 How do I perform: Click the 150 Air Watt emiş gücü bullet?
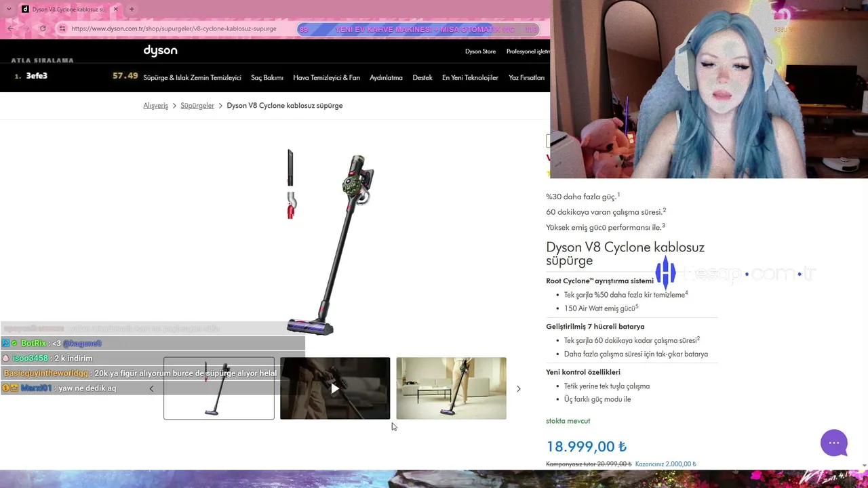[601, 308]
